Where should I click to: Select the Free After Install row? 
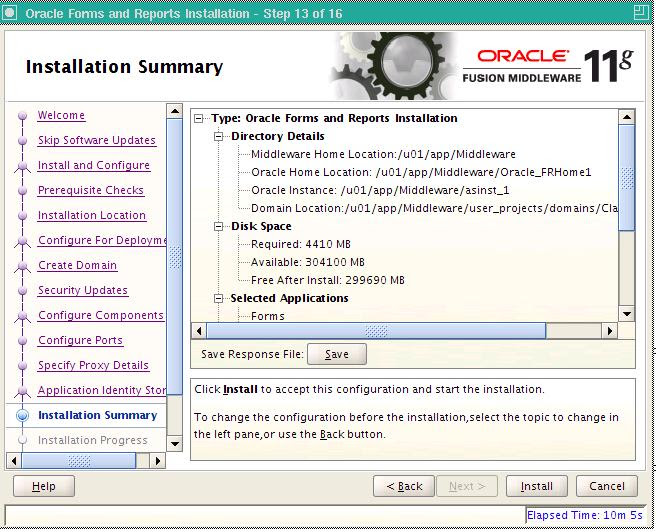point(328,280)
